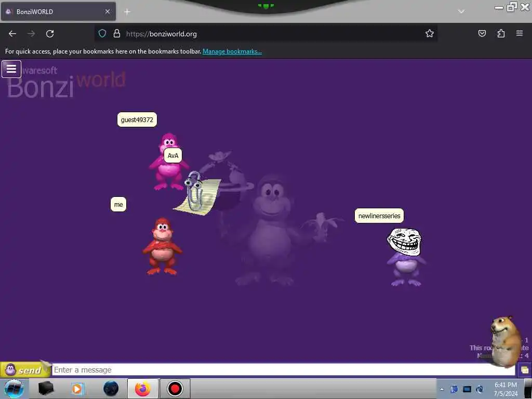
Task: Show hidden system tray icons
Action: (x=442, y=390)
